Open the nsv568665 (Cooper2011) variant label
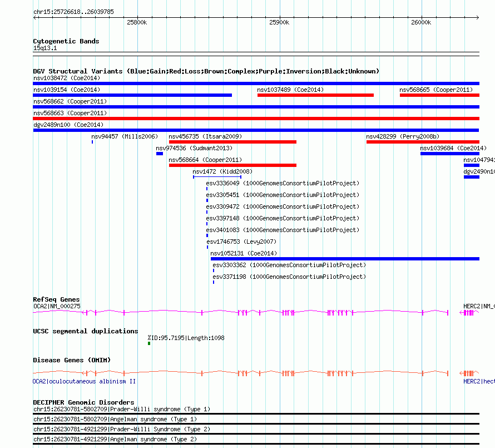 pos(436,90)
